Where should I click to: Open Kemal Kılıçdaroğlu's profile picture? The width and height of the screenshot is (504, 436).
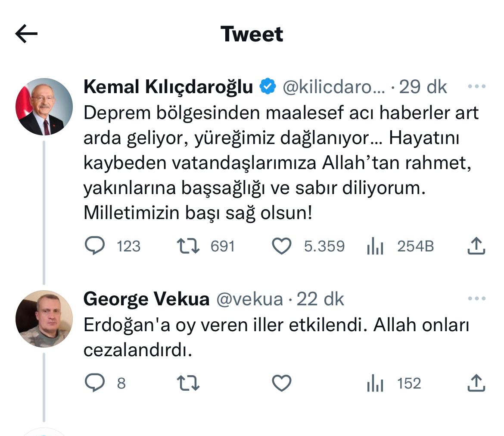44,107
